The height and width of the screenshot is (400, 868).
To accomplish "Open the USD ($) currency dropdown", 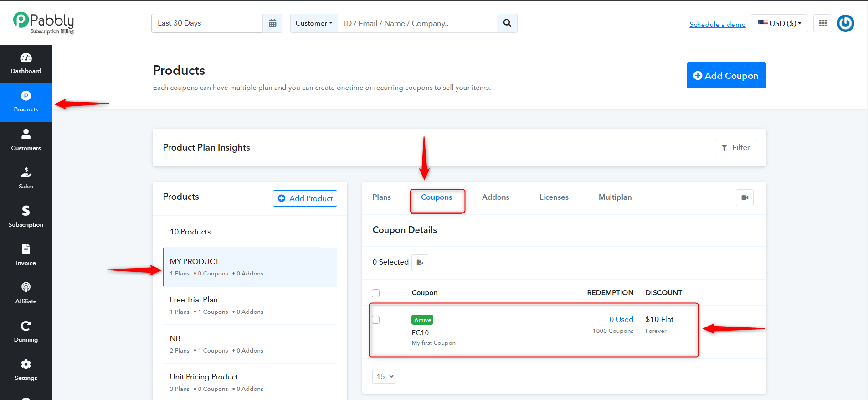I will (780, 23).
